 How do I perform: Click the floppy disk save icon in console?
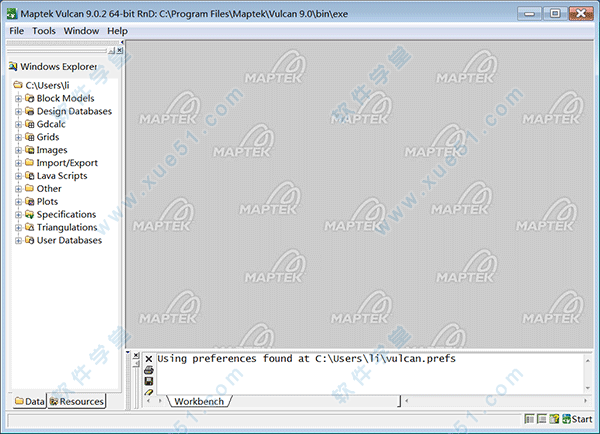pos(149,381)
